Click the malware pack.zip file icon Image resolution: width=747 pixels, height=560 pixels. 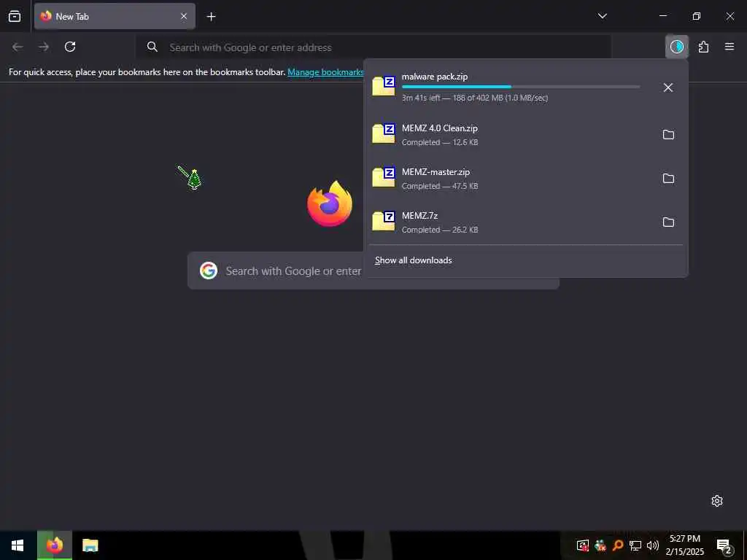[x=384, y=86]
